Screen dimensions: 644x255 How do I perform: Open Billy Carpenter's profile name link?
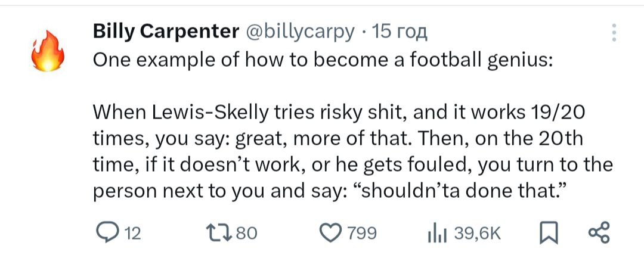pos(166,32)
